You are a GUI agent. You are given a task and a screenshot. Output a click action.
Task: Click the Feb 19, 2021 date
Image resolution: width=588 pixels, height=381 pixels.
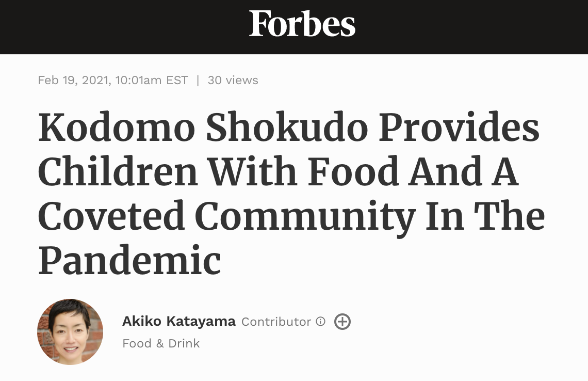tap(74, 81)
